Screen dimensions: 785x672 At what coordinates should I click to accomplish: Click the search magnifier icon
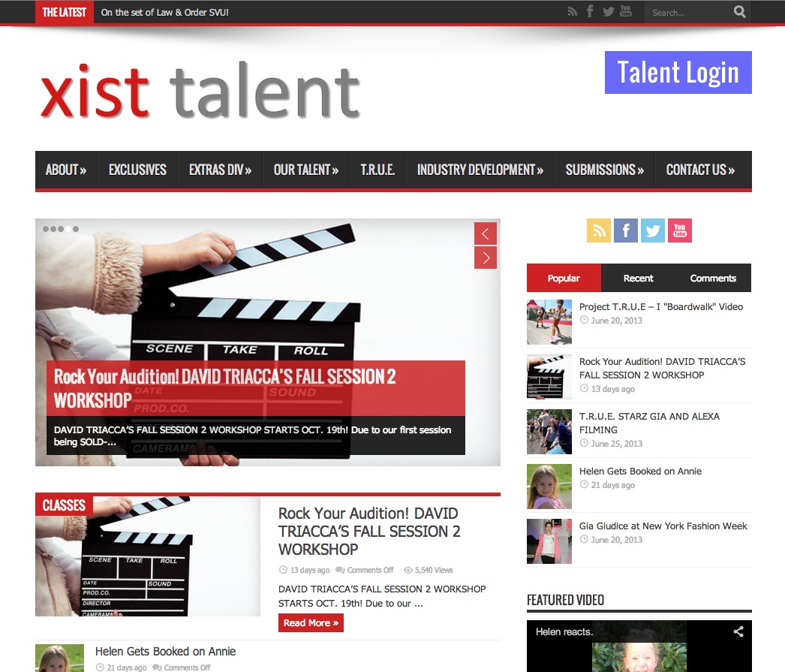(739, 11)
